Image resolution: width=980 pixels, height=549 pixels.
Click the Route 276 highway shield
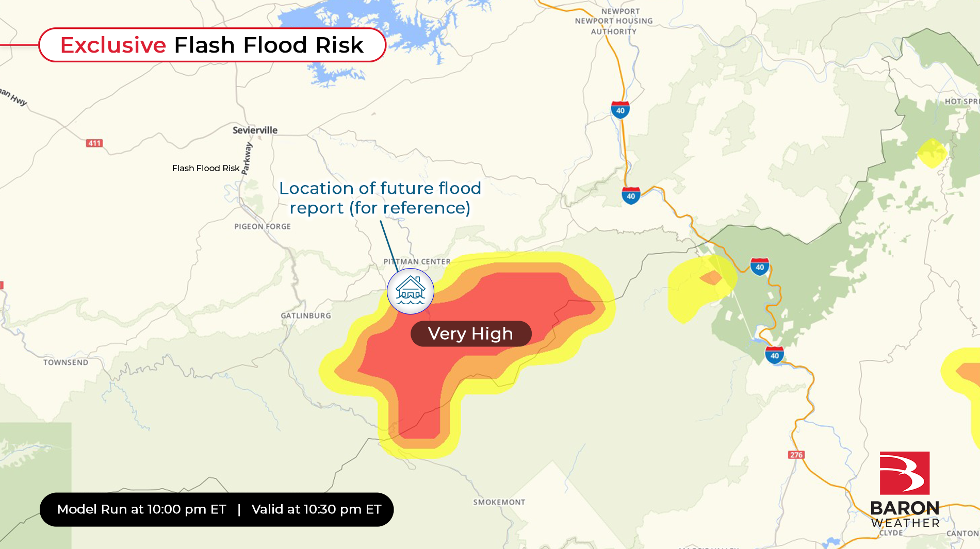[796, 455]
